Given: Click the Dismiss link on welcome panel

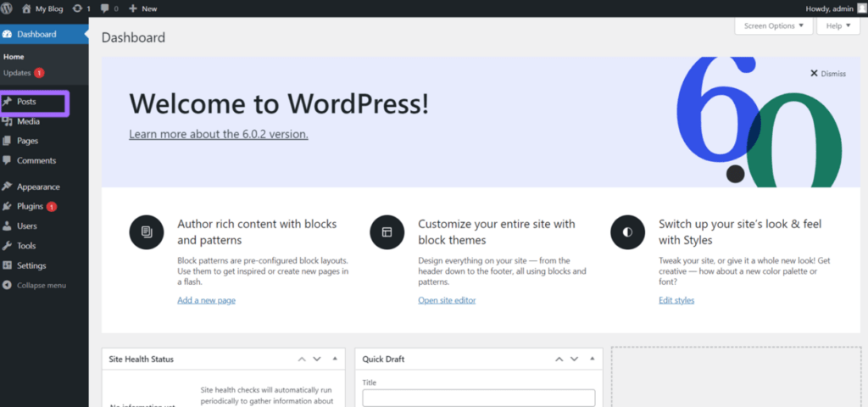Looking at the screenshot, I should 833,74.
